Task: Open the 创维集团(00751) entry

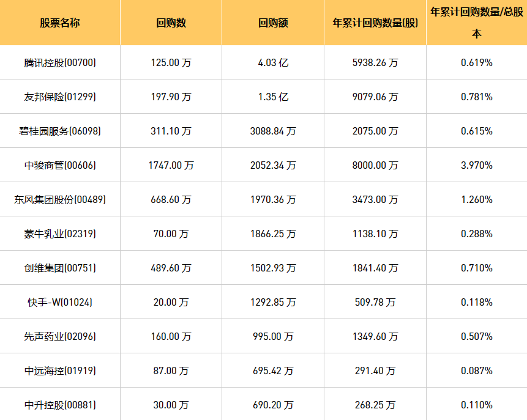Action: [60, 268]
